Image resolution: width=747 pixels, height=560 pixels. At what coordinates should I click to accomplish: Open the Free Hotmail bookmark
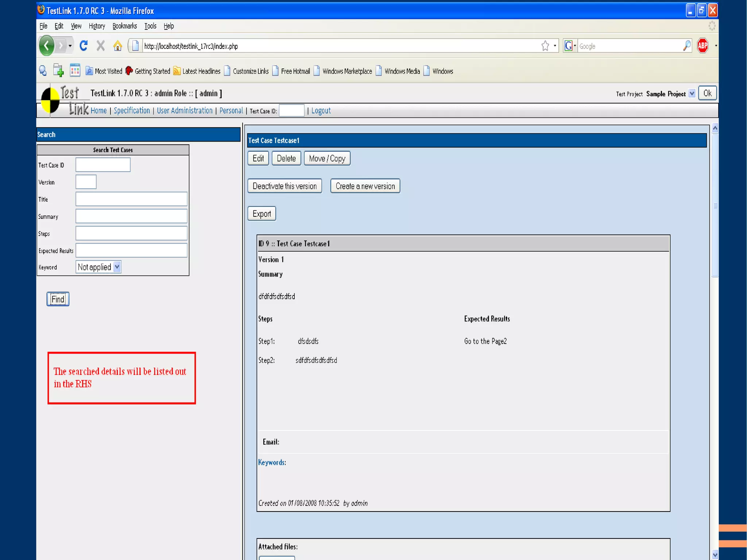(291, 71)
